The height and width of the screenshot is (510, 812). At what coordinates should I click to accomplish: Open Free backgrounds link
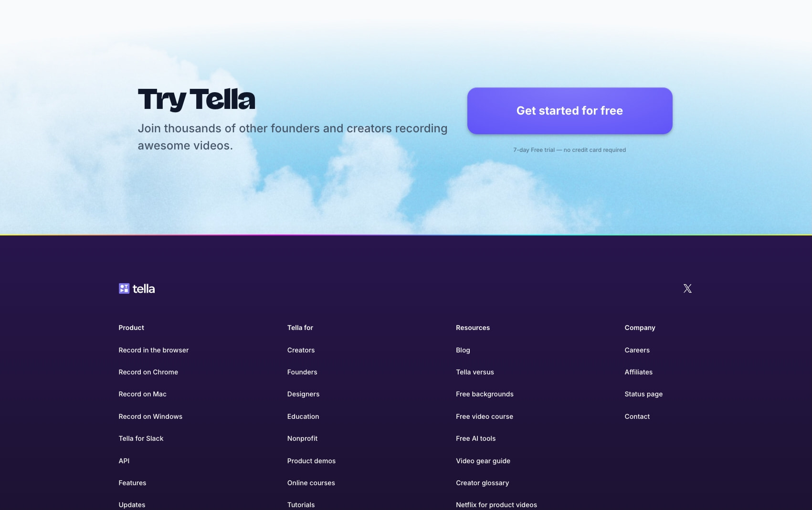[x=485, y=394]
